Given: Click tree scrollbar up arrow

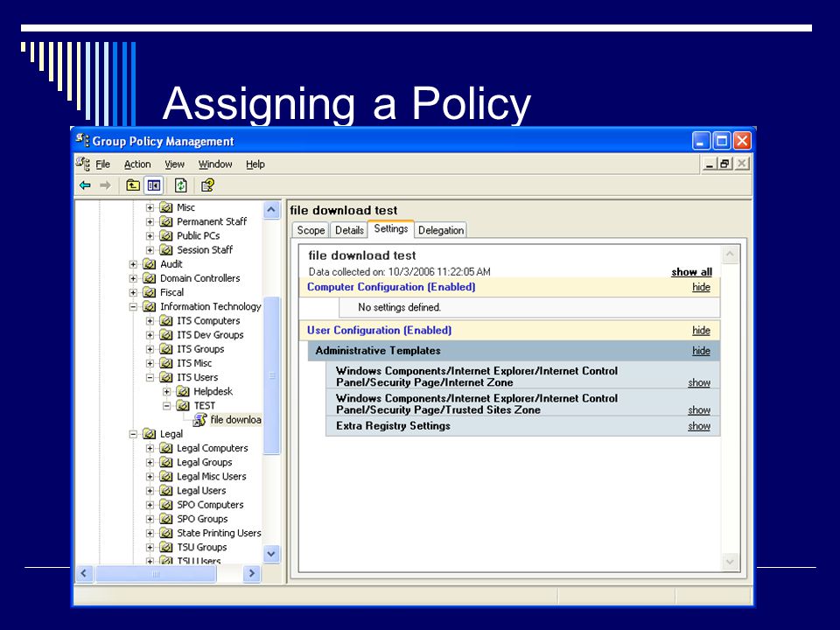Looking at the screenshot, I should point(271,210).
